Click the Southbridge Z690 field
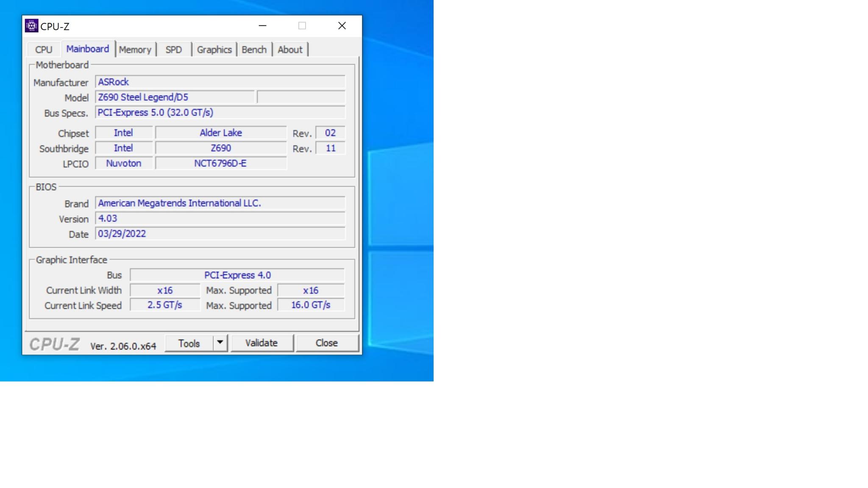The height and width of the screenshot is (488, 868). coord(221,148)
